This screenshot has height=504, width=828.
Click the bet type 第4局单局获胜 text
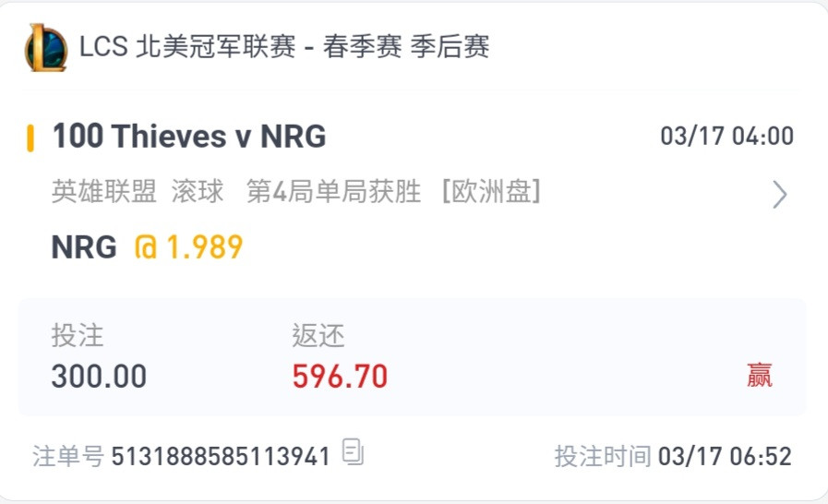click(334, 191)
